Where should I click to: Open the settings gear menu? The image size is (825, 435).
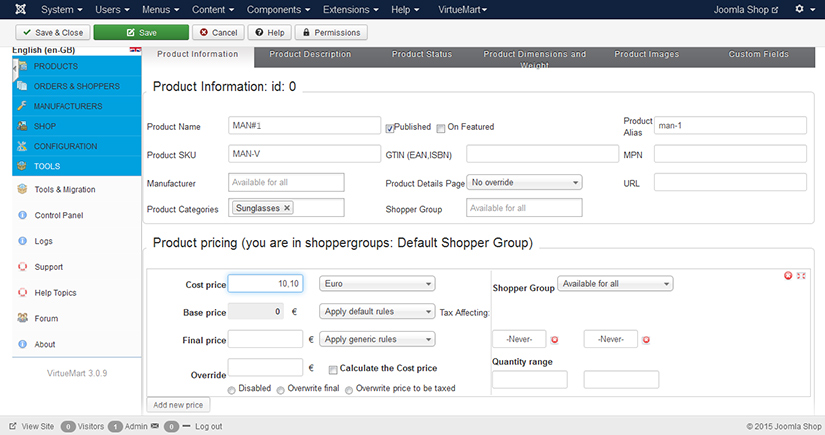(x=802, y=9)
